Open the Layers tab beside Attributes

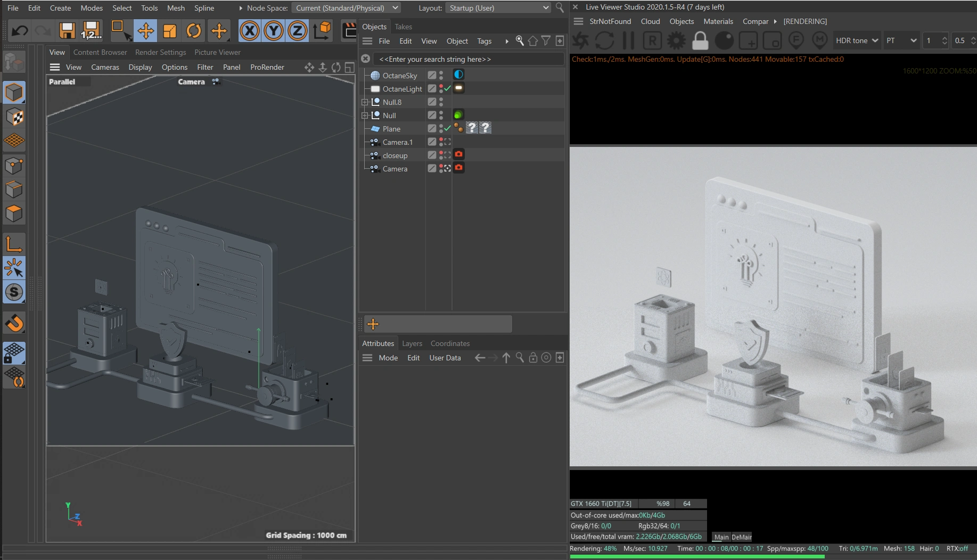point(412,343)
